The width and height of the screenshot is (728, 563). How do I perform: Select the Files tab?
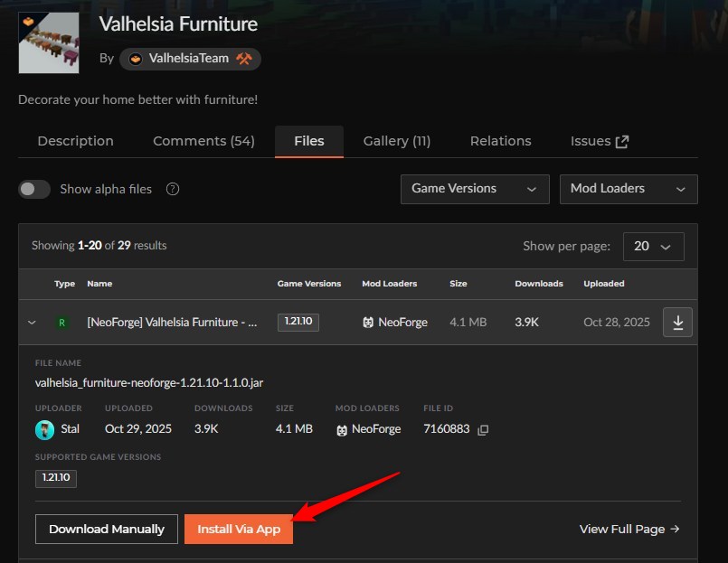click(x=309, y=141)
